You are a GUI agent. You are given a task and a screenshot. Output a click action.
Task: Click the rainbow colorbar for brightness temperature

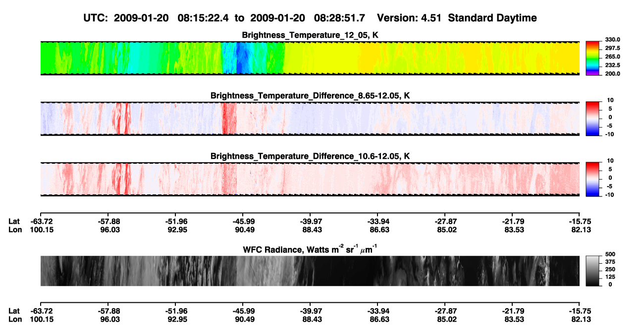[592, 58]
